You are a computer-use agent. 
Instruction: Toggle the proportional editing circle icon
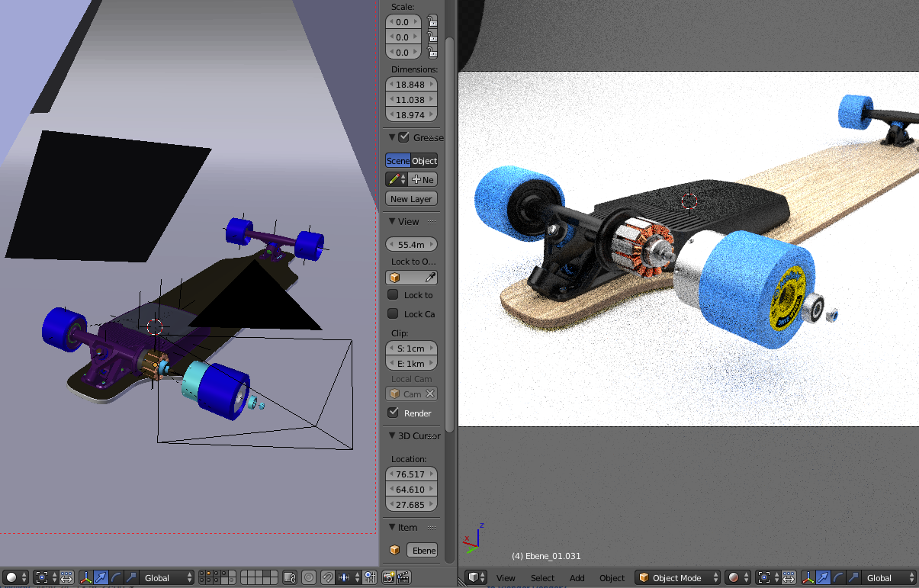click(x=309, y=578)
